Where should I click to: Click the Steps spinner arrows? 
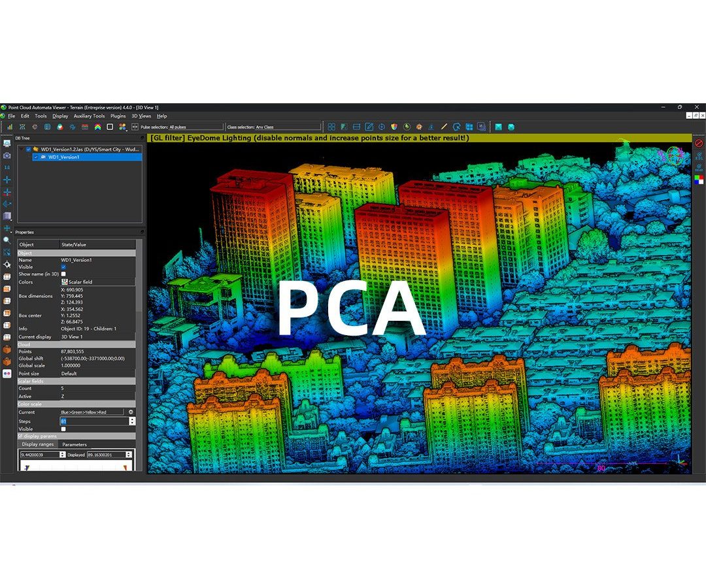click(132, 421)
